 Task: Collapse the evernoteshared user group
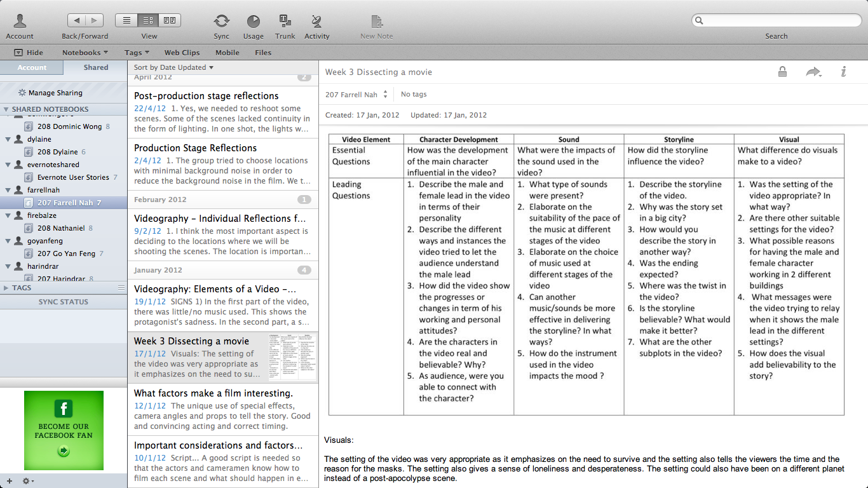[x=7, y=165]
